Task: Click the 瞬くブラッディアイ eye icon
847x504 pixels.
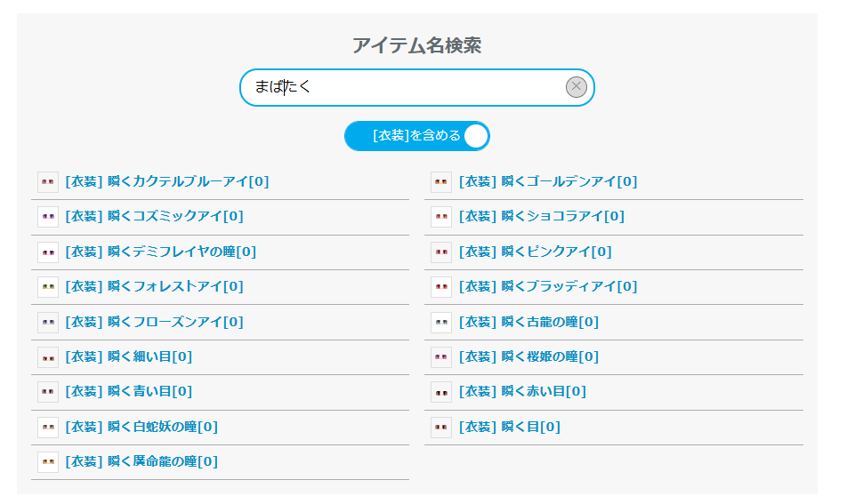Action: 441,286
